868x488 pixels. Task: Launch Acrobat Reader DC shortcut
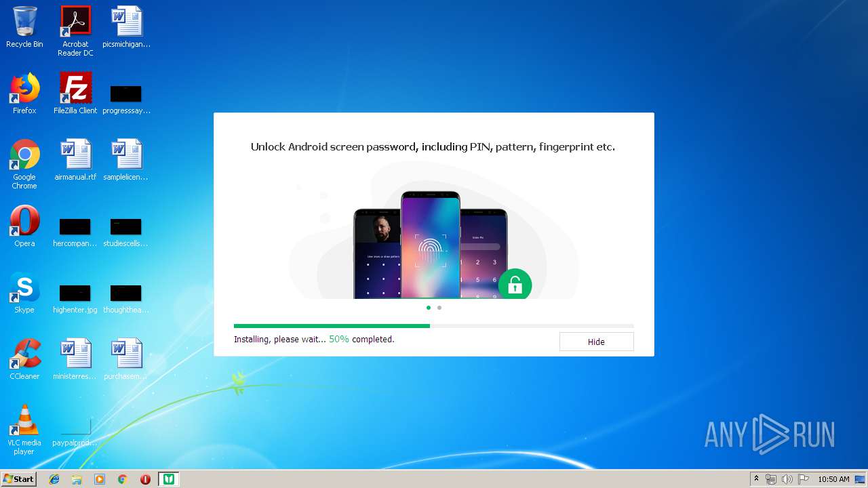[x=75, y=31]
